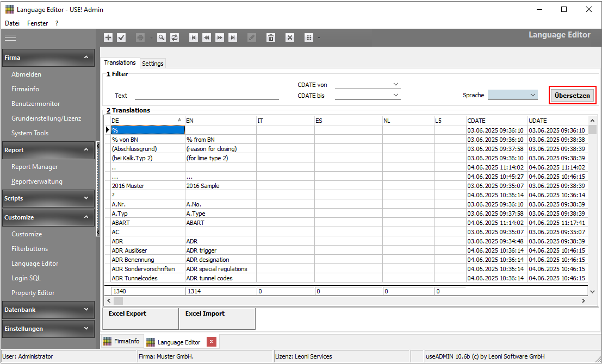The height and width of the screenshot is (364, 602).
Task: Open Report Manager sidebar entry
Action: [35, 167]
